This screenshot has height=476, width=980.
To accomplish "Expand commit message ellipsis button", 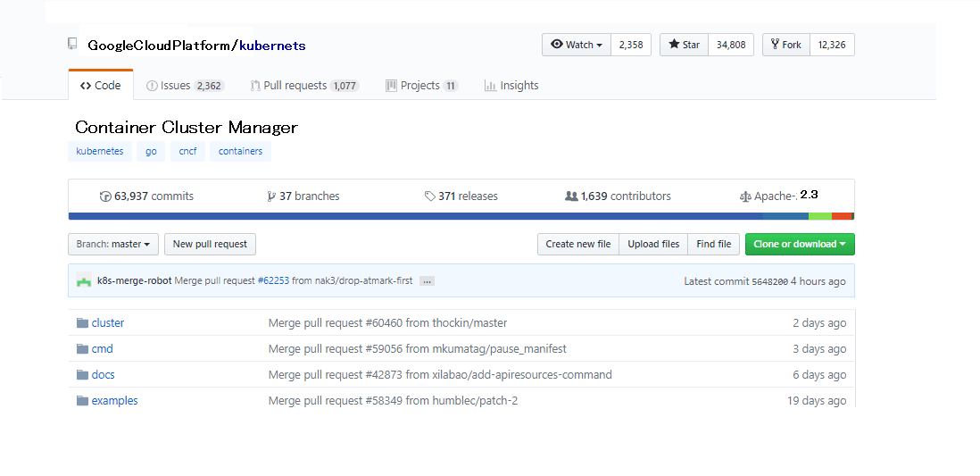I will pyautogui.click(x=427, y=281).
